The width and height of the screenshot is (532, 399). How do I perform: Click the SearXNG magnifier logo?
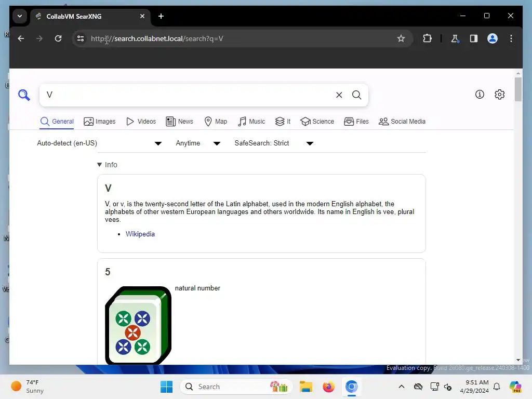(x=24, y=95)
